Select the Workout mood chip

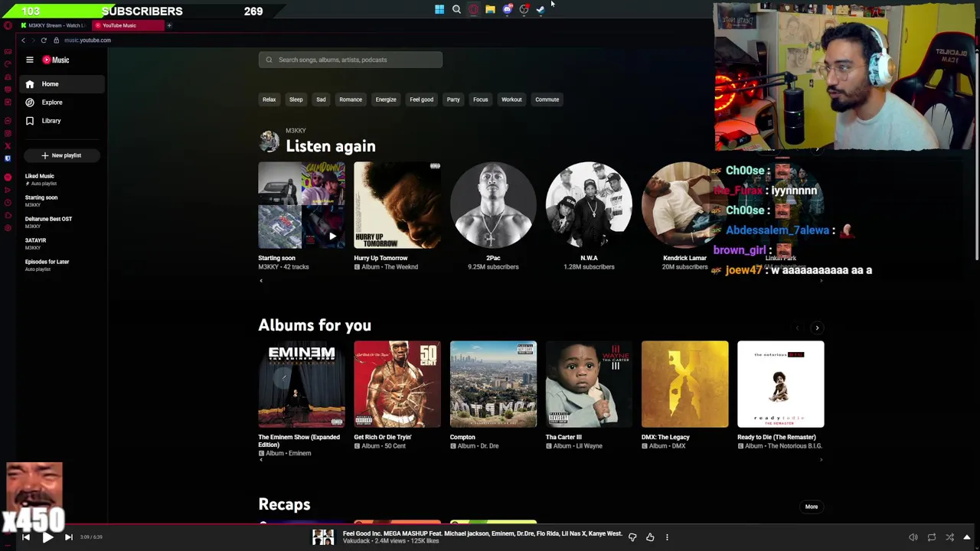tap(511, 99)
